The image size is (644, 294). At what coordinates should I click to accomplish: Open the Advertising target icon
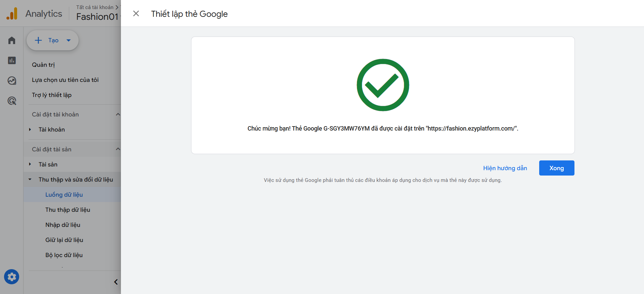pyautogui.click(x=12, y=101)
